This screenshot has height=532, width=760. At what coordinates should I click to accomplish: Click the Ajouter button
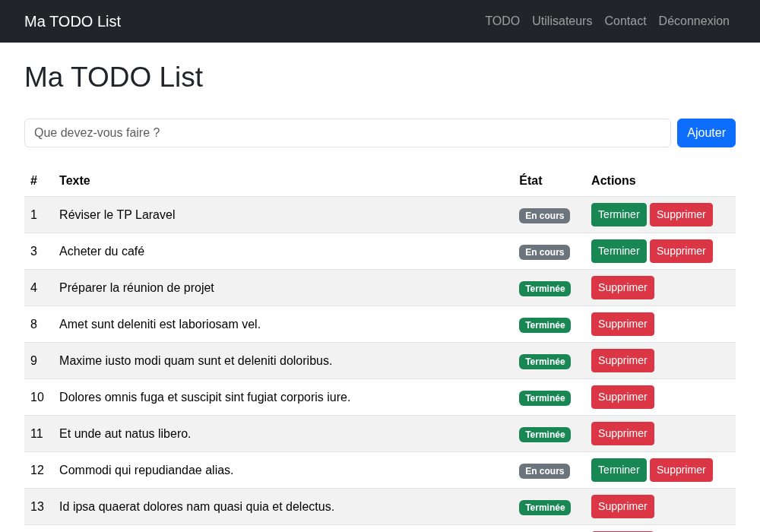point(706,133)
